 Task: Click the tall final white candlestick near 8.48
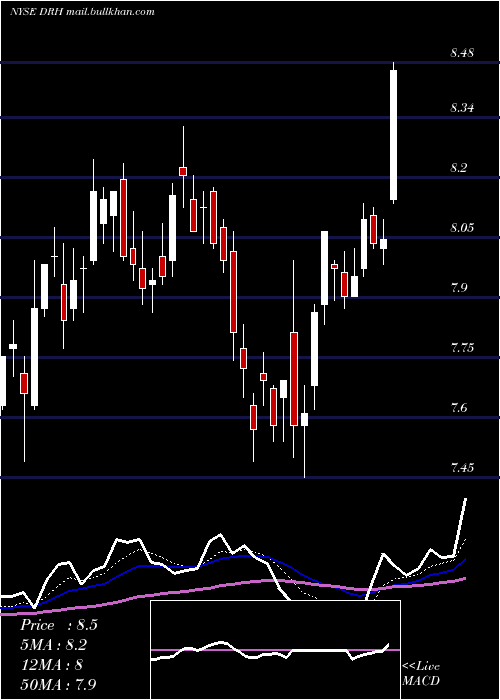pos(394,135)
